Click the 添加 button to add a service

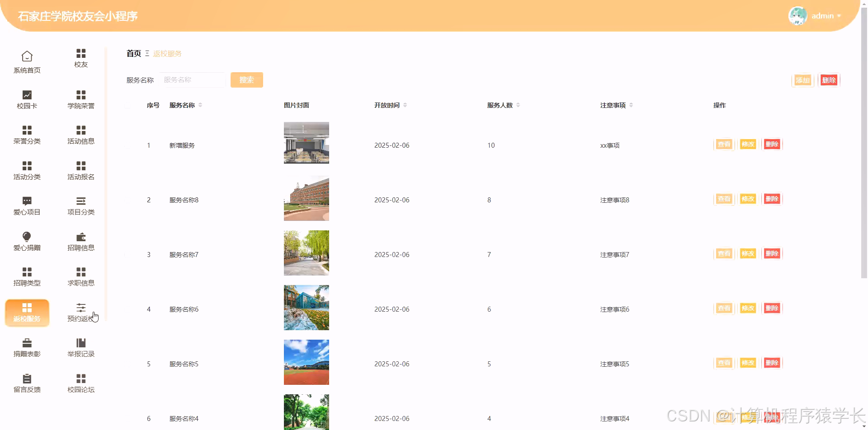(802, 80)
